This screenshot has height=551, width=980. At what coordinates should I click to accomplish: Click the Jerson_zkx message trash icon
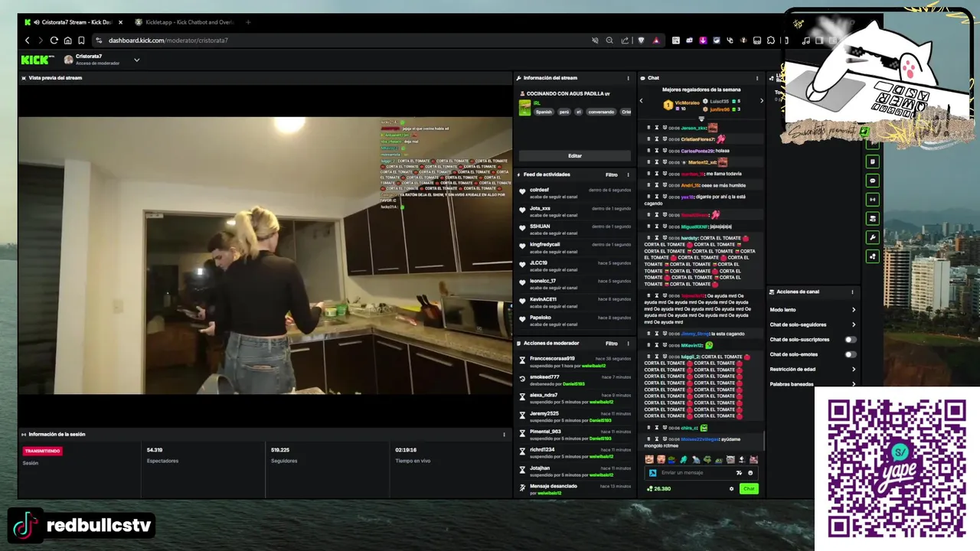pyautogui.click(x=648, y=128)
